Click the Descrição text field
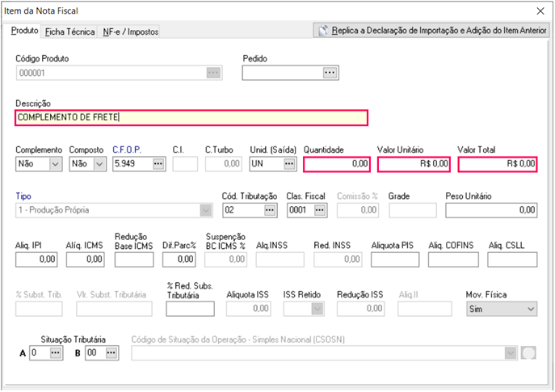555x392 pixels. (191, 118)
